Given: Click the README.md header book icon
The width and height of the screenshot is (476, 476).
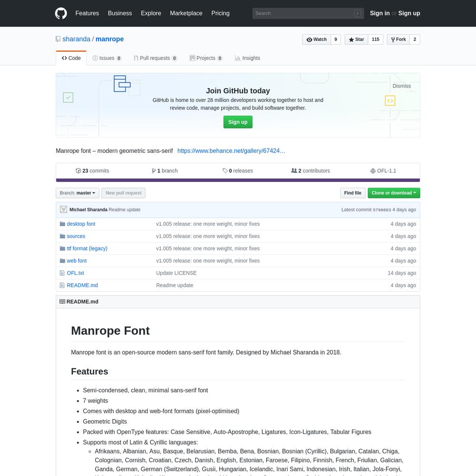Looking at the screenshot, I should pos(62,302).
